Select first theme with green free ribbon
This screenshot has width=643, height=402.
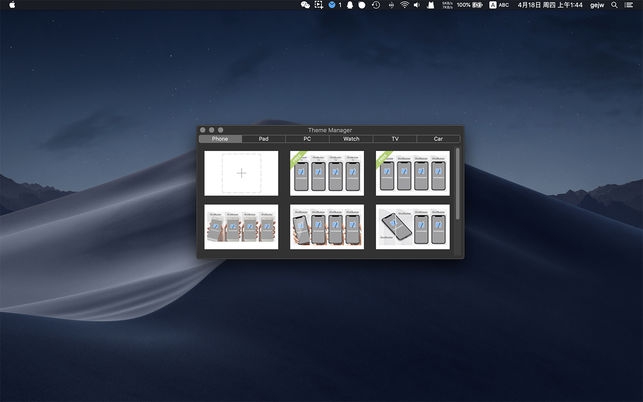click(327, 173)
